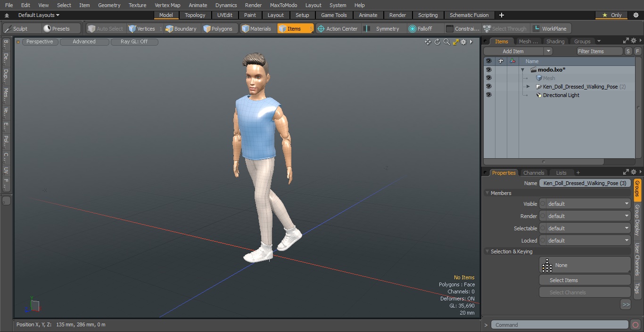Screen dimensions: 644x332
Task: Collapse the Selection & Keying section
Action: click(x=487, y=251)
